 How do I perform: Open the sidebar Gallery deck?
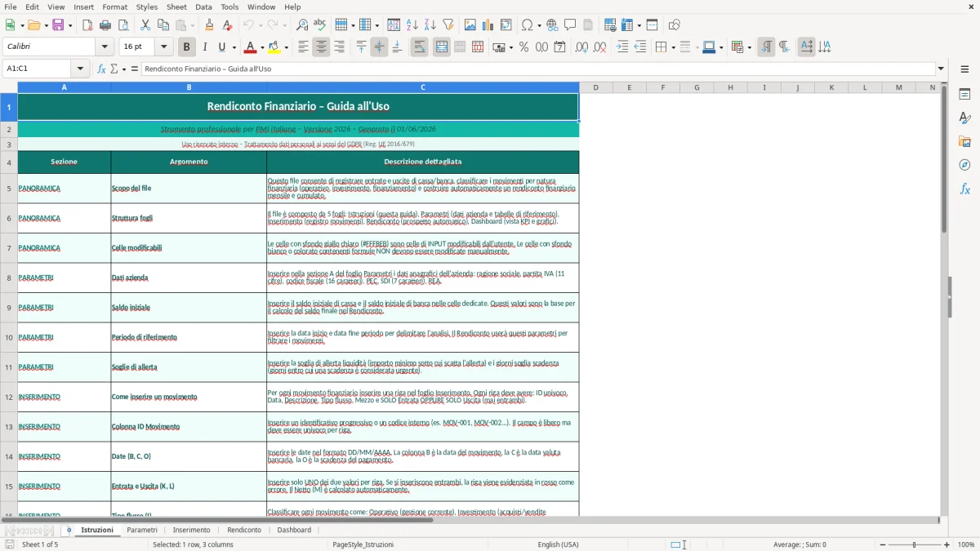pyautogui.click(x=964, y=141)
